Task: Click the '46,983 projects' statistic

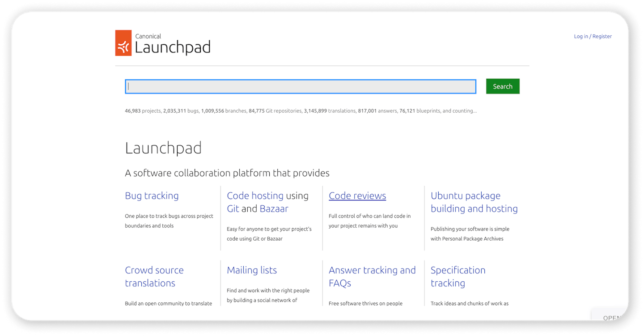Action: (143, 111)
